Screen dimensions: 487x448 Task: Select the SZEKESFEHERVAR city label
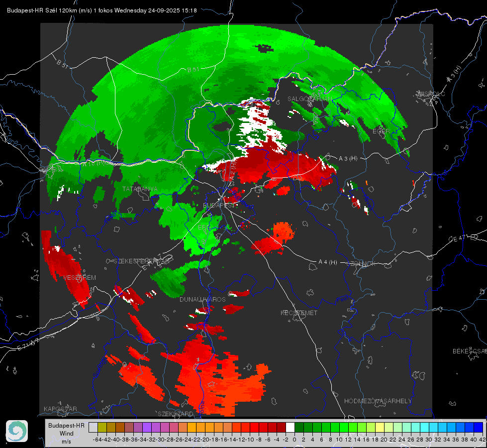click(x=141, y=261)
